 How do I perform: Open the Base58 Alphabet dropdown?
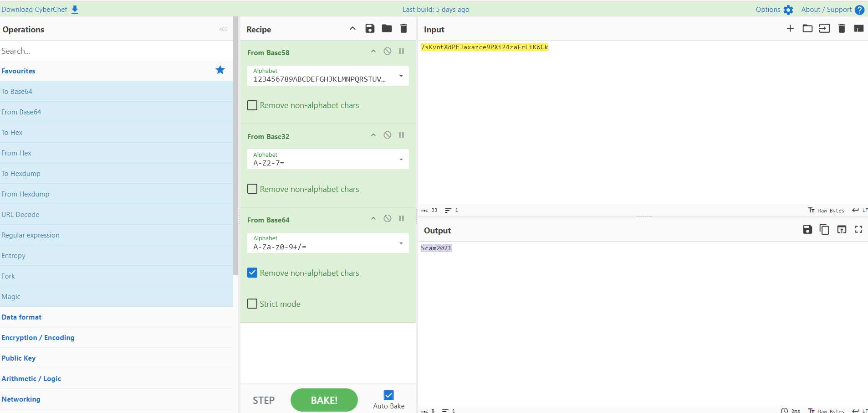coord(401,76)
